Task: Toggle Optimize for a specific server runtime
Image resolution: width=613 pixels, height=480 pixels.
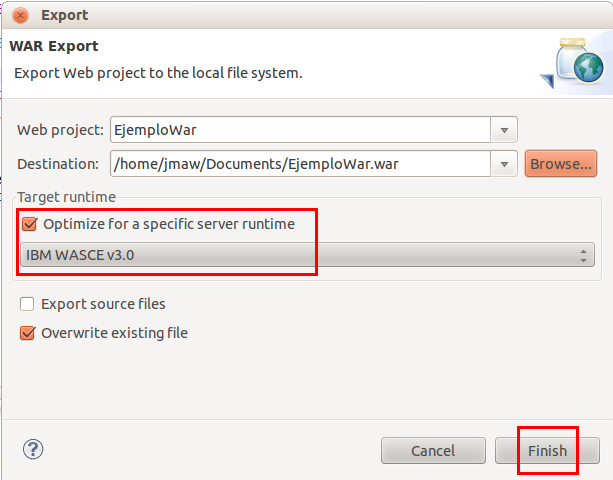Action: click(x=30, y=224)
